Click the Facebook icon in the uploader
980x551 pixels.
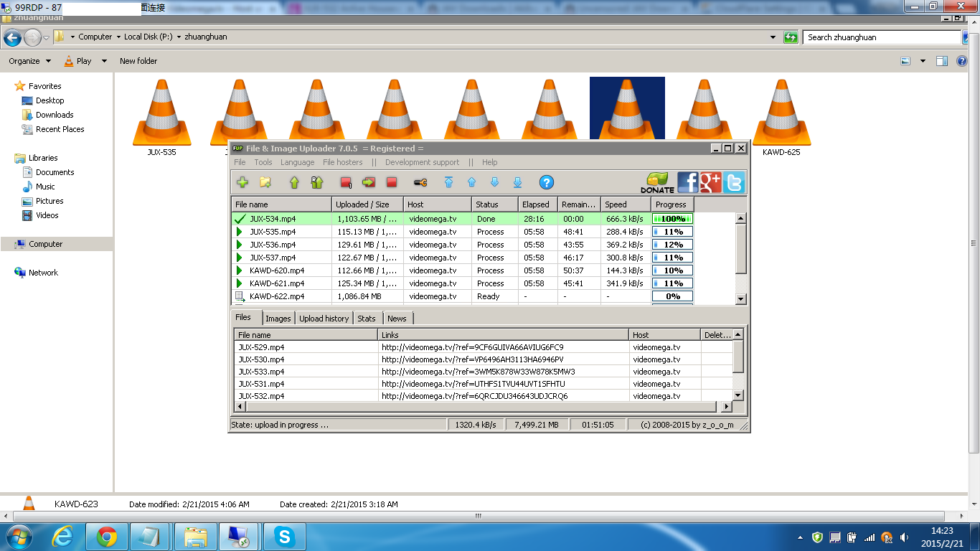coord(687,182)
